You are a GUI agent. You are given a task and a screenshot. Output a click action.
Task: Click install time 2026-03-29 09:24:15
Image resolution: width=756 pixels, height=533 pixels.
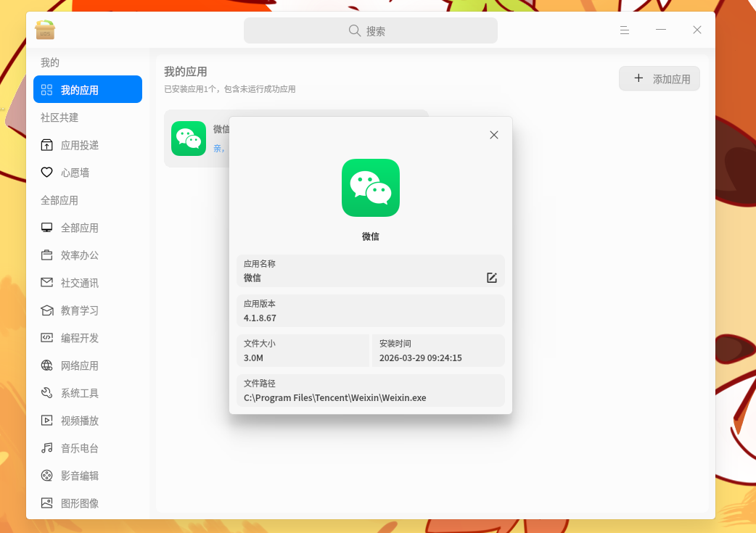tap(420, 358)
